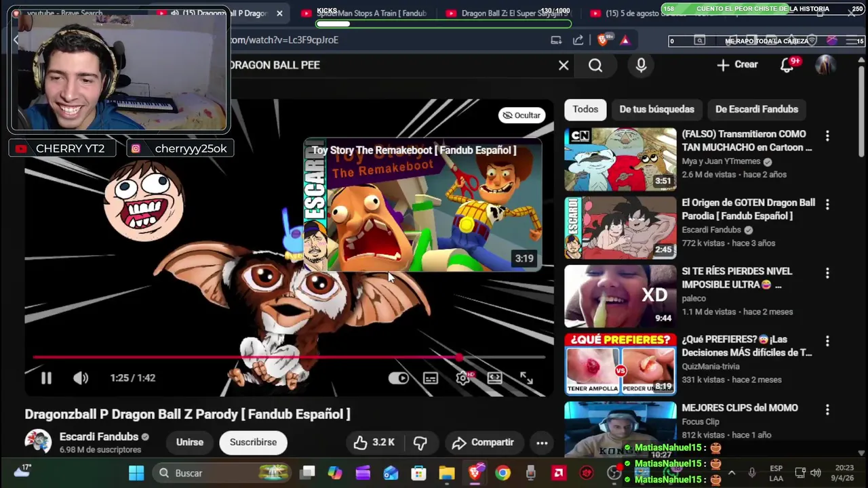Open the 20:23 clock and date in the taskbar

click(844, 473)
